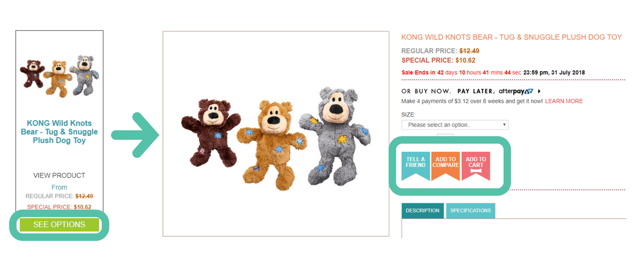Screen dimensions: 644x260
Task: Click the large green arrow graphic
Action: tap(134, 135)
